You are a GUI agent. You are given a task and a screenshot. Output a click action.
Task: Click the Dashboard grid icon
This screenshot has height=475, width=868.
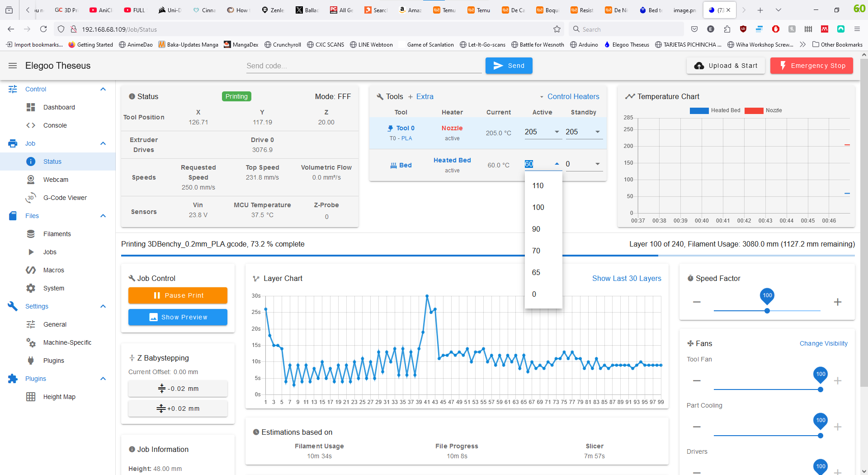click(x=31, y=107)
